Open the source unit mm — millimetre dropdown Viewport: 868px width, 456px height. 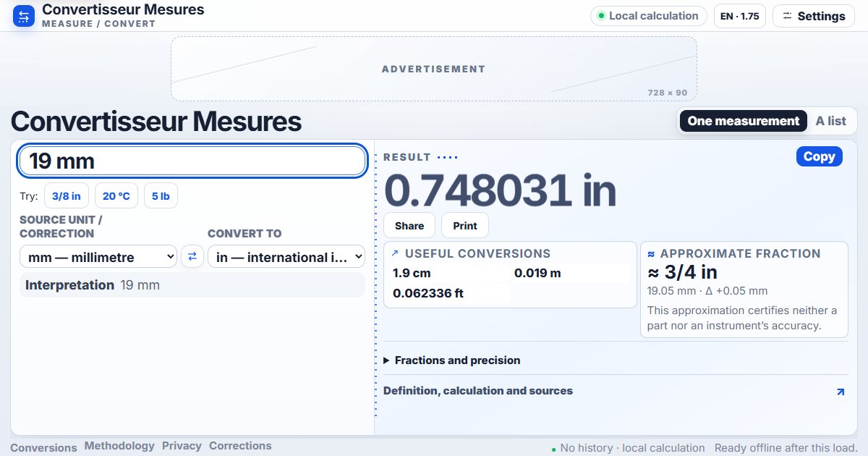tap(98, 256)
